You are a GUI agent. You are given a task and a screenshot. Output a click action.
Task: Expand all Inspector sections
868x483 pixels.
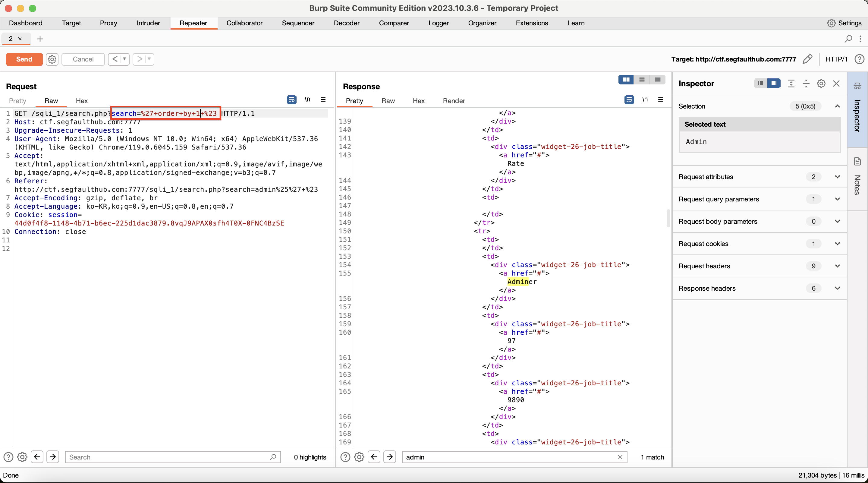click(x=791, y=84)
